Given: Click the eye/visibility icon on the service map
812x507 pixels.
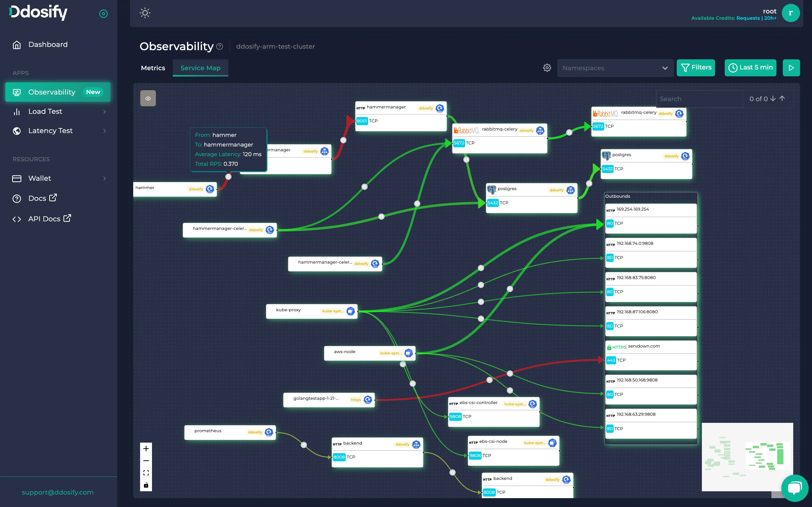Looking at the screenshot, I should [148, 98].
